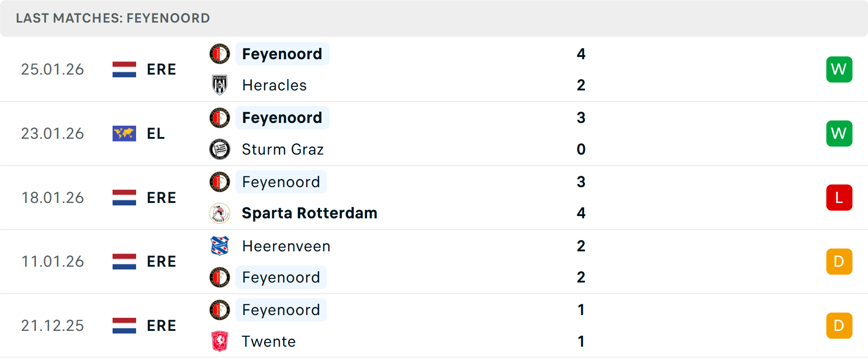The height and width of the screenshot is (358, 868).
Task: Click the red L loss badge
Action: [839, 198]
